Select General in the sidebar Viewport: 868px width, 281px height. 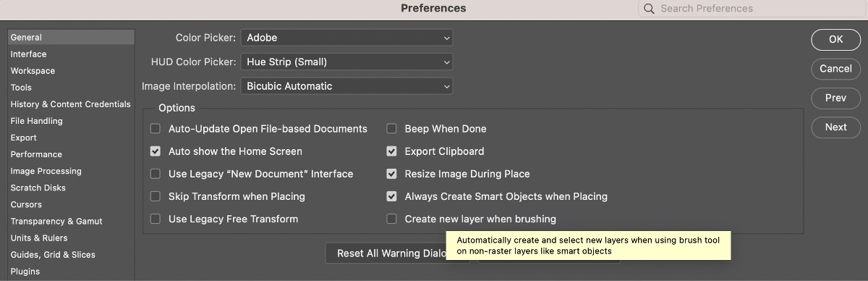pyautogui.click(x=70, y=38)
